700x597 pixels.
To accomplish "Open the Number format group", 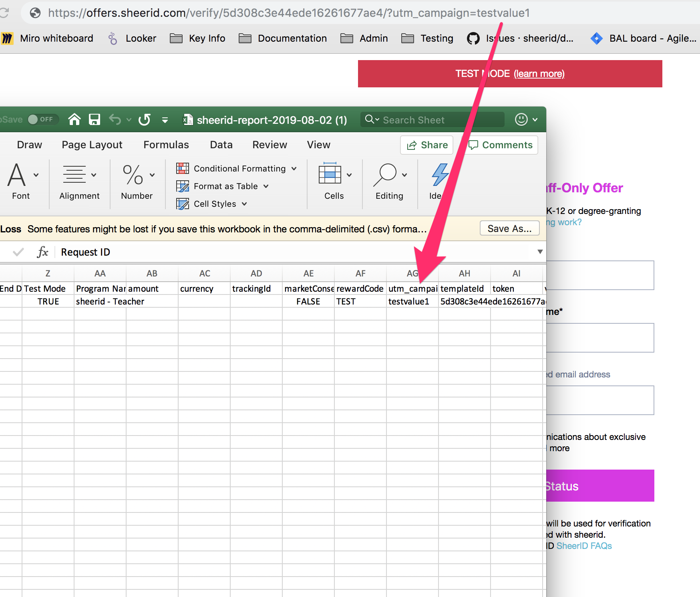I will coord(137,181).
